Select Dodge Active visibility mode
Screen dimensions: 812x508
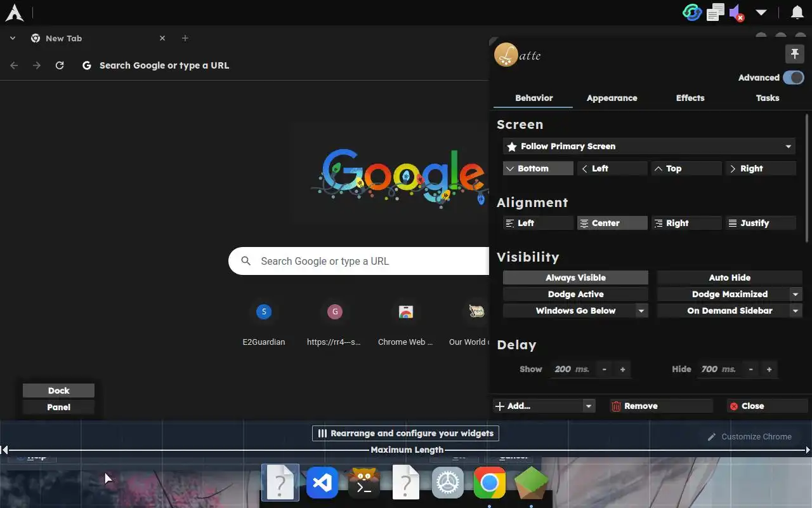point(575,294)
